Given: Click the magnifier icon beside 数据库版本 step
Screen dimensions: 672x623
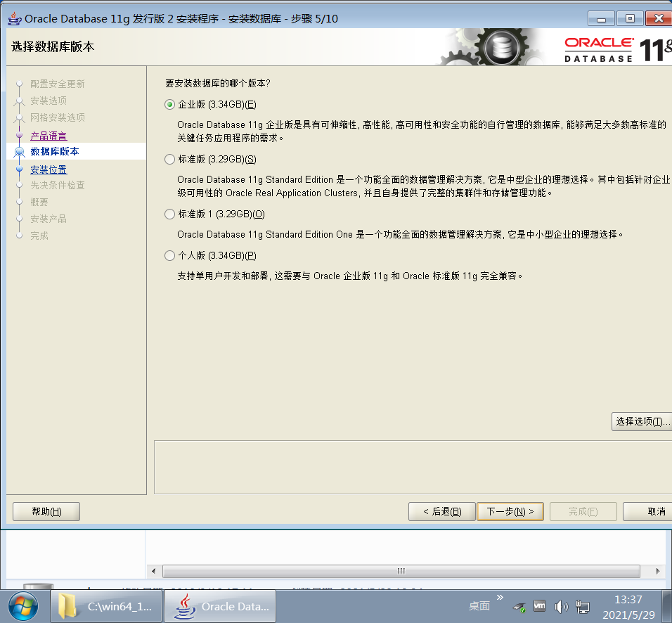Looking at the screenshot, I should [x=19, y=151].
